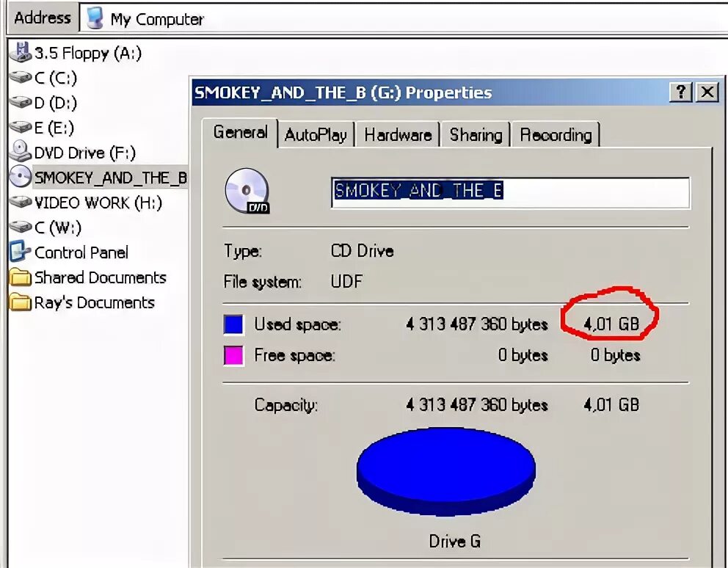Open the Control Panel

(x=81, y=252)
